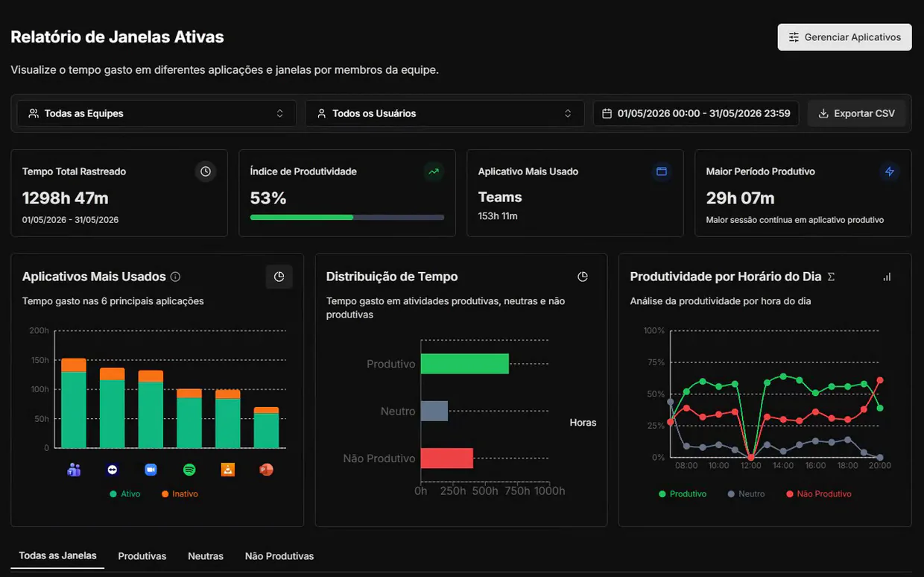
Task: Click the Relatório de Janelas Ativas heading
Action: pyautogui.click(x=117, y=37)
